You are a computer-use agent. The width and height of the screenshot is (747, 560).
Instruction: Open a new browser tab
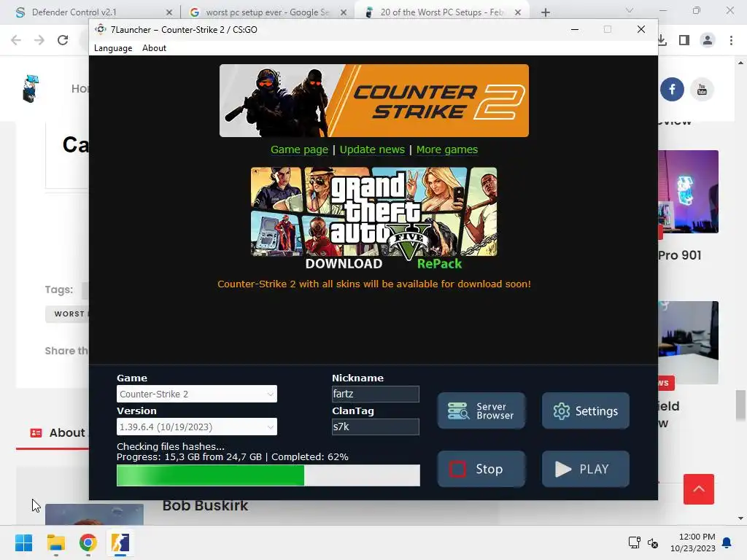coord(546,12)
